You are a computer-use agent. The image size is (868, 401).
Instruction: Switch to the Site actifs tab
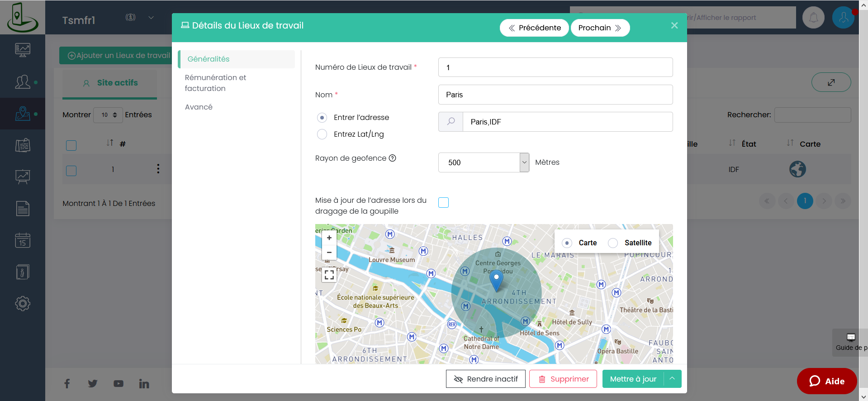click(110, 83)
